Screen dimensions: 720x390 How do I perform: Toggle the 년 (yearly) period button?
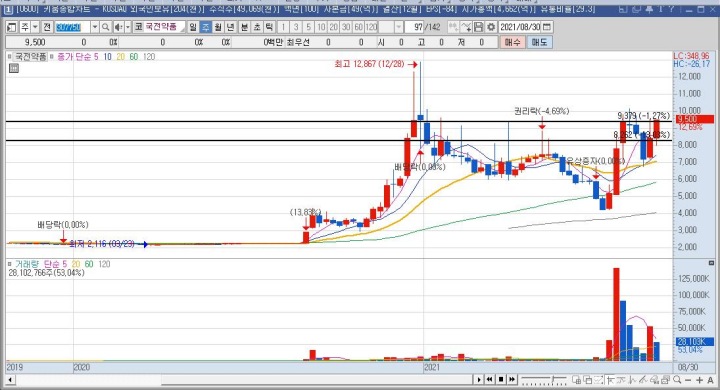click(231, 27)
